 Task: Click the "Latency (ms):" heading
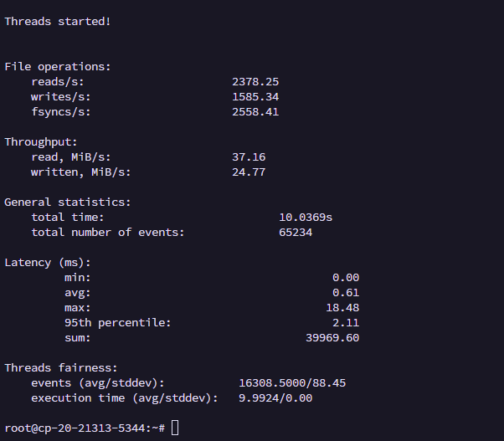pyautogui.click(x=48, y=263)
